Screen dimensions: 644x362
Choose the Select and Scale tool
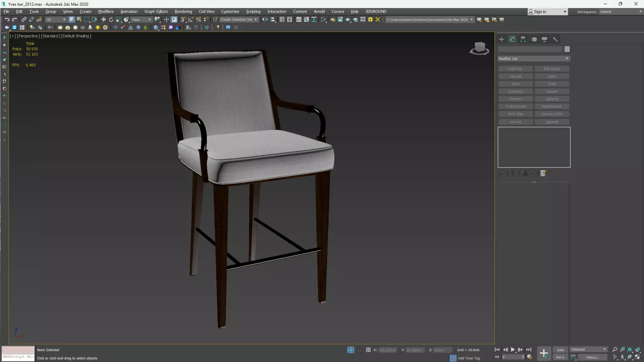point(118,19)
